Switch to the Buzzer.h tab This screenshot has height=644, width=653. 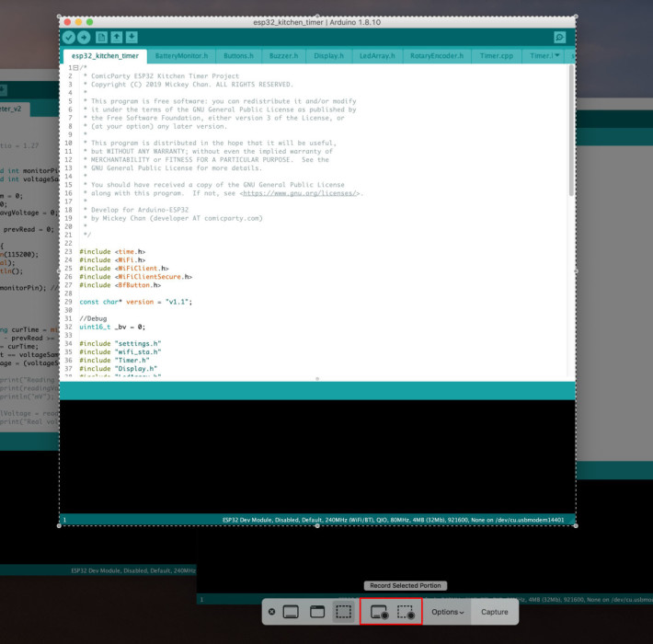[x=283, y=56]
